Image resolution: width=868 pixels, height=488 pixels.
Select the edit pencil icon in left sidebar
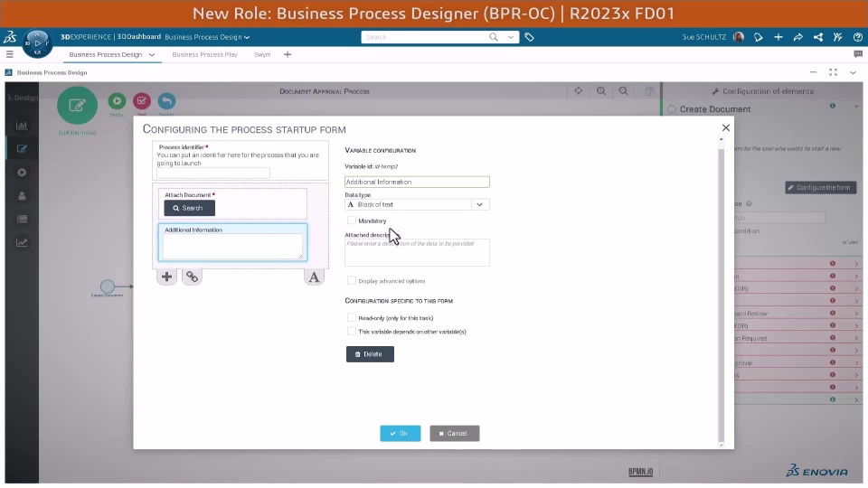[22, 149]
